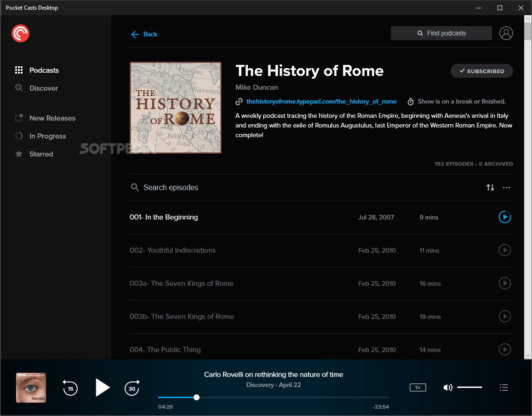Change playback speed from 1x
The image size is (532, 416).
418,387
